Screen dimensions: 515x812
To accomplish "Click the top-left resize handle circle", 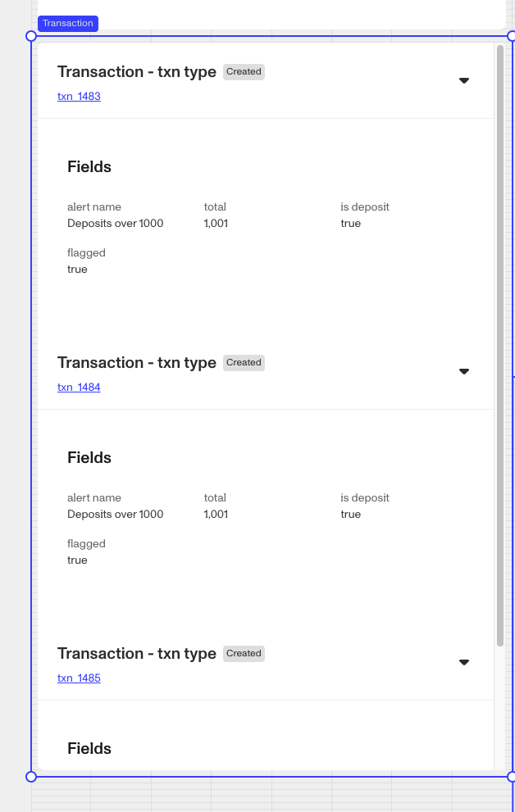I will click(x=31, y=36).
